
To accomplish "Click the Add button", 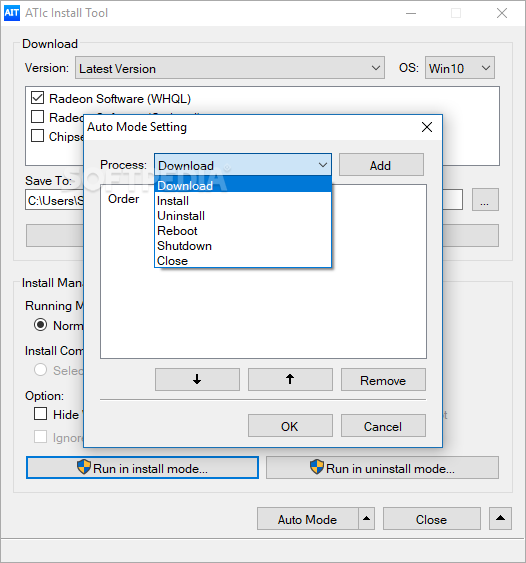I will tap(381, 165).
